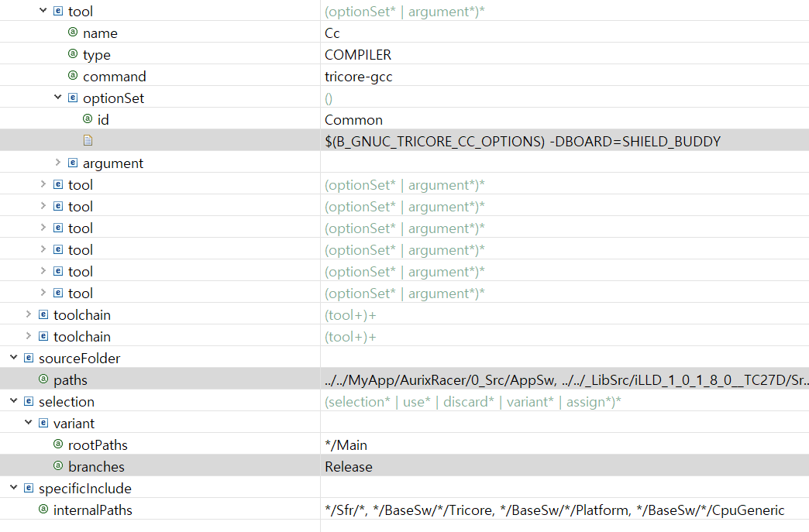Click the id value Common
809x532 pixels.
(353, 120)
